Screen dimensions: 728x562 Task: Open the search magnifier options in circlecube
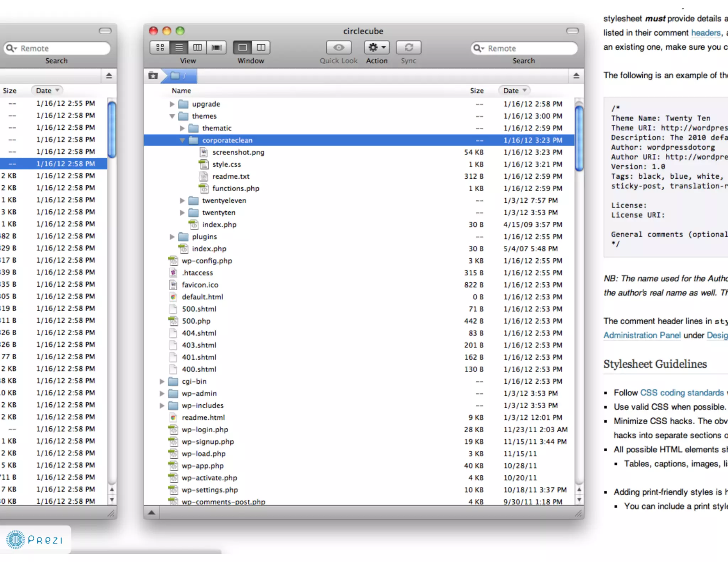(479, 48)
